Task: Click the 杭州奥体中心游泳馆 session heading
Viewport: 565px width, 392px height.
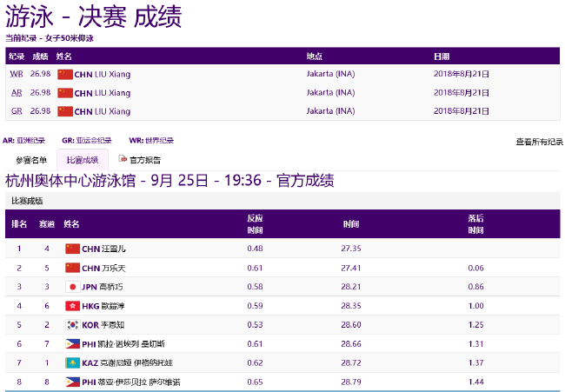Action: click(x=169, y=181)
